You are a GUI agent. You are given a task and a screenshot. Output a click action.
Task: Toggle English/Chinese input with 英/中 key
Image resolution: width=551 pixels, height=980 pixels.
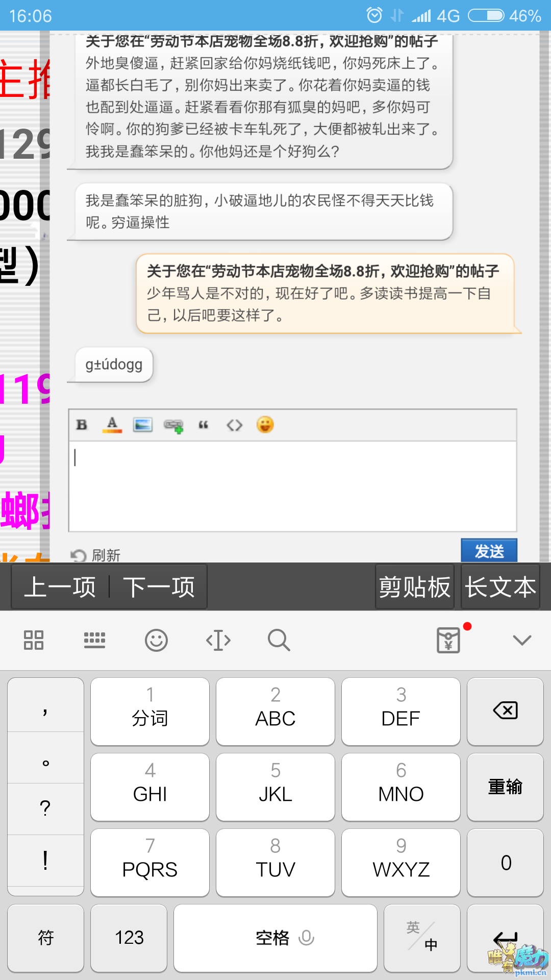[x=422, y=938]
